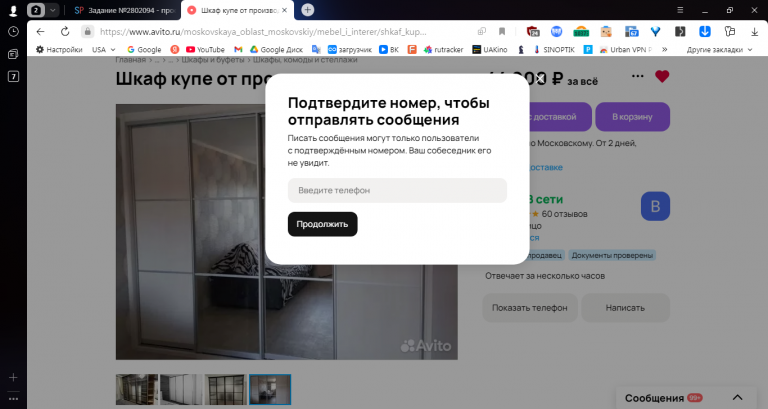Click the '60 отзывов' reviews link
Viewport: 768px width, 409px height.
(x=564, y=214)
